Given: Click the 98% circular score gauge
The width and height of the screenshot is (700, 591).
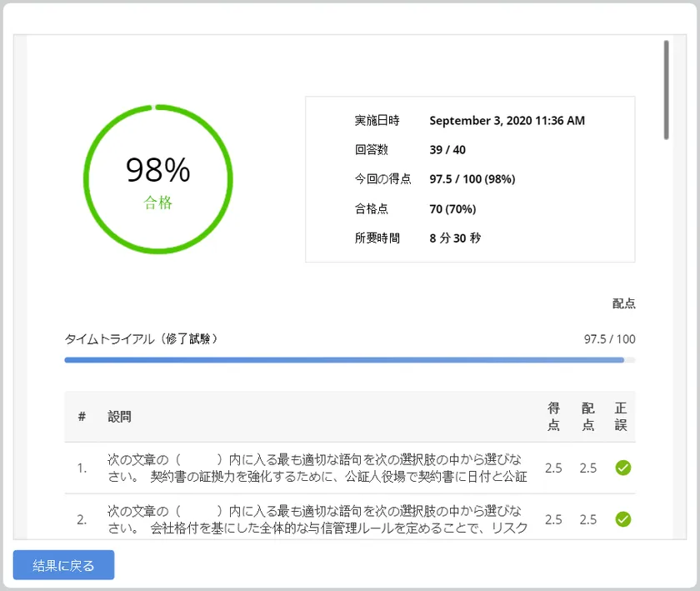Looking at the screenshot, I should click(x=158, y=179).
